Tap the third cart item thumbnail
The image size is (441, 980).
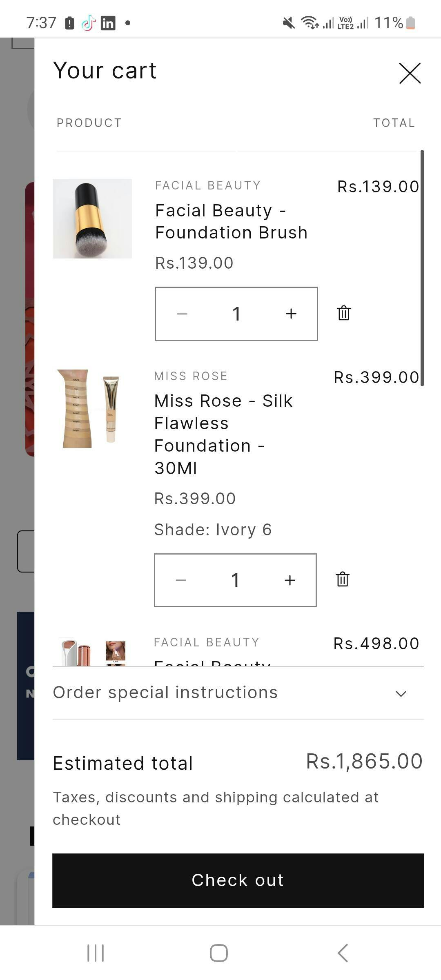pyautogui.click(x=92, y=653)
